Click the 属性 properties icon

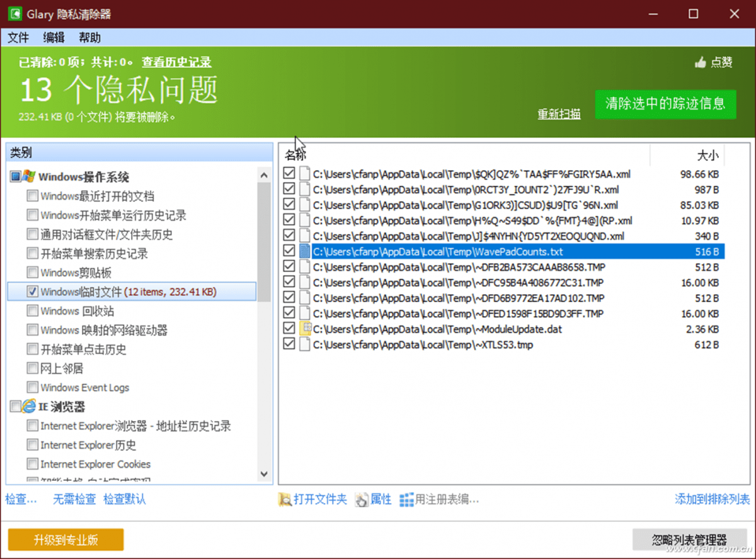[x=362, y=500]
